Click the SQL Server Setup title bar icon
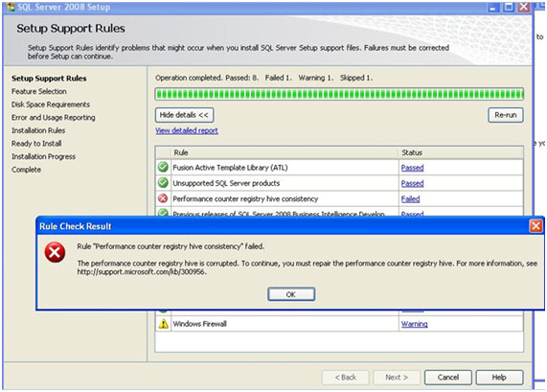This screenshot has width=547, height=392. (11, 7)
